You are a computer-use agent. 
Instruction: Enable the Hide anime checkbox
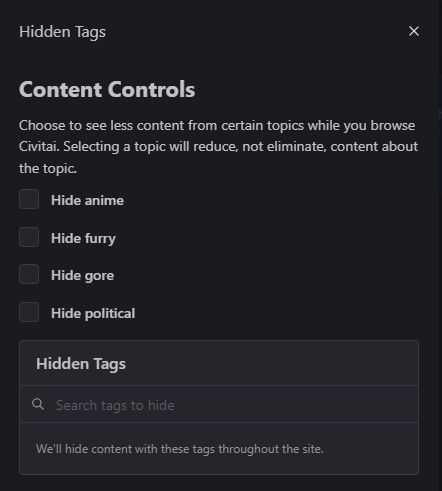tap(29, 199)
